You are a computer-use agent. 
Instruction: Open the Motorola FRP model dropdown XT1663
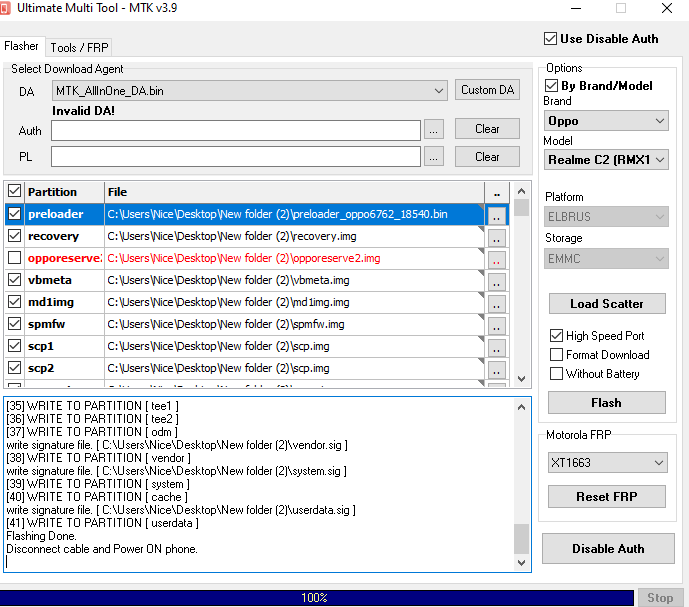click(x=607, y=463)
